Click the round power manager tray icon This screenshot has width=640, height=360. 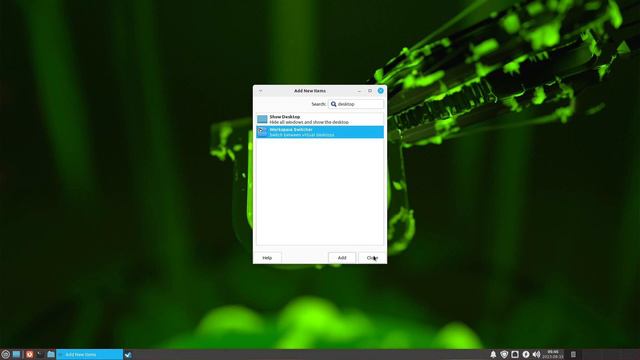pyautogui.click(x=526, y=354)
